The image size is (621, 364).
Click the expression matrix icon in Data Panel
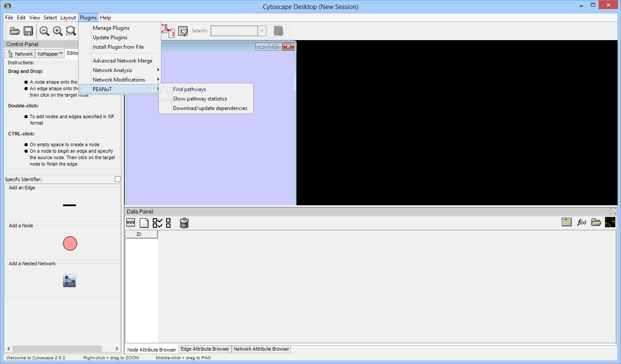click(610, 222)
